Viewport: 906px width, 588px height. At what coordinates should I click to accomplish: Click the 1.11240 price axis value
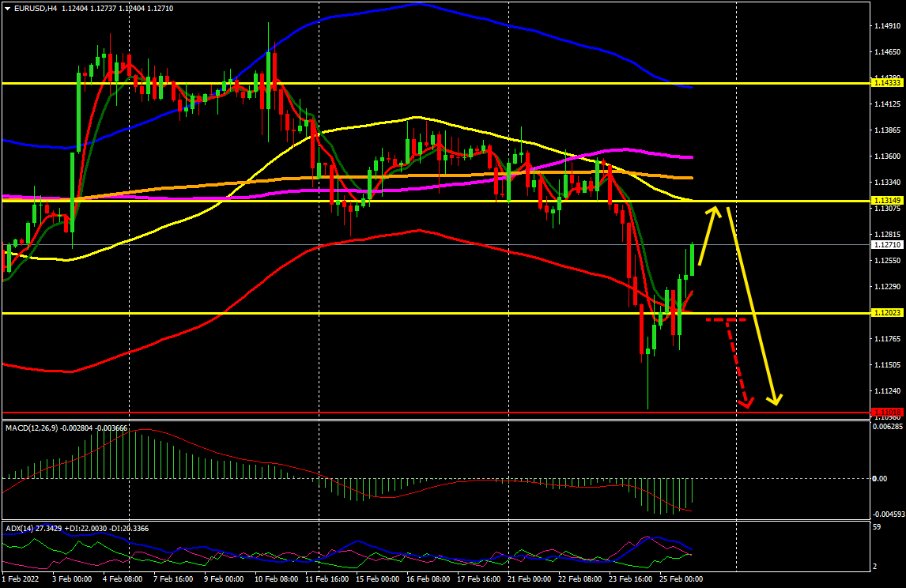[888, 390]
